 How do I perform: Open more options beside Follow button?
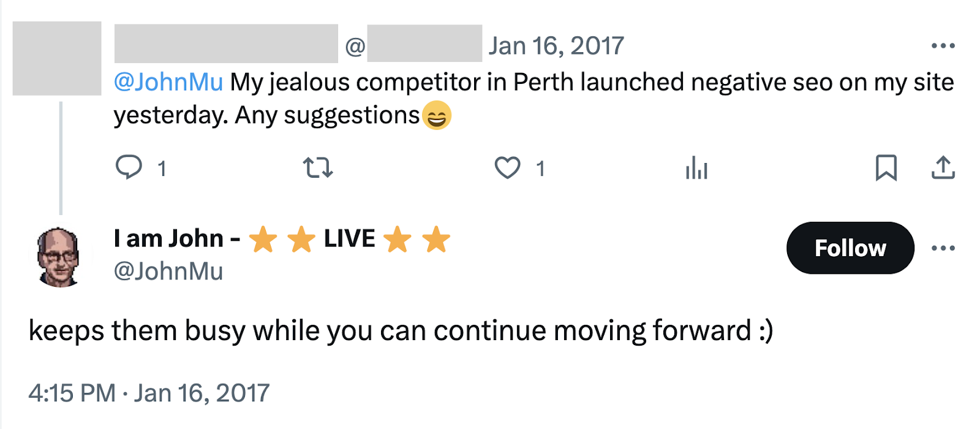(x=943, y=248)
